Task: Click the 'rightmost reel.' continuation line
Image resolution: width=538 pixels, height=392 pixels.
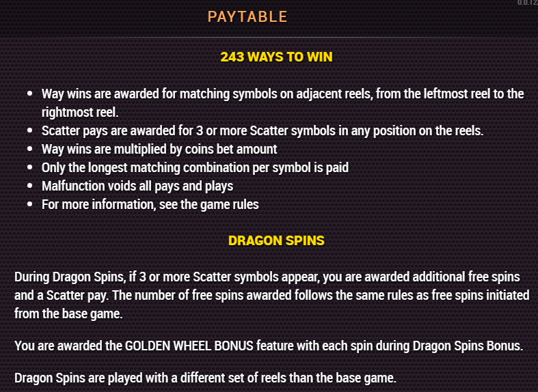Action: (x=80, y=113)
